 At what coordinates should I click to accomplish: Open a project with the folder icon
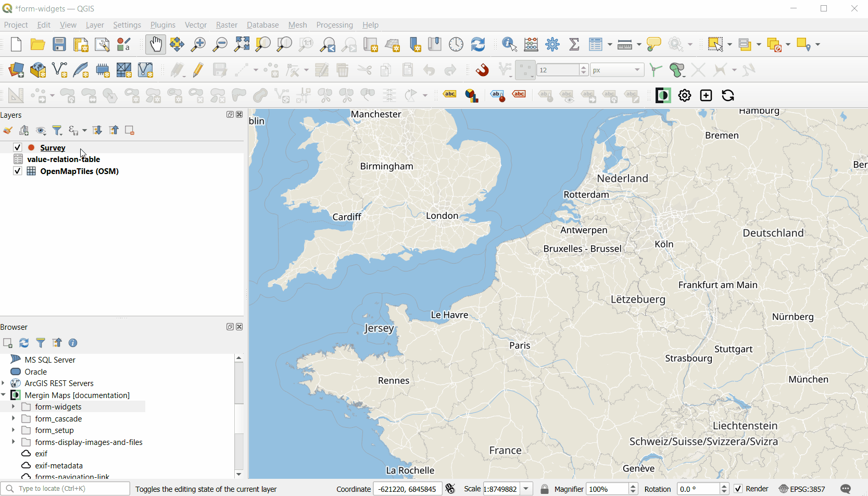tap(37, 45)
